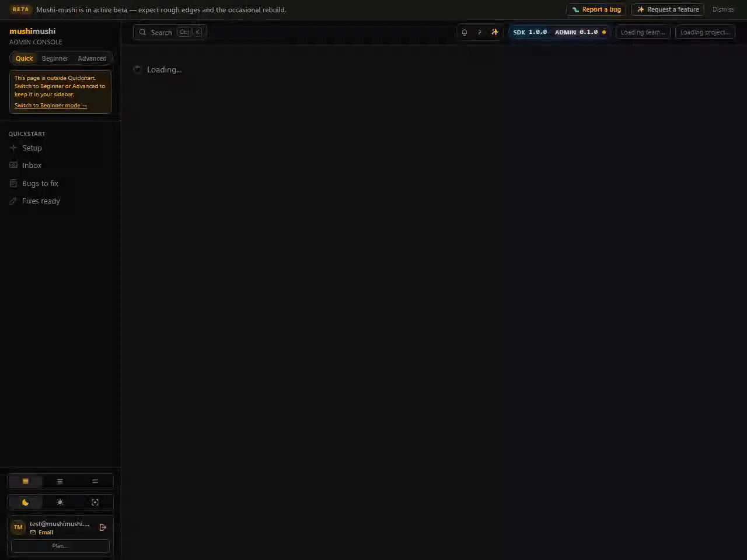Select the comfortable density icon
Screen dimensions: 747x560
[26, 481]
